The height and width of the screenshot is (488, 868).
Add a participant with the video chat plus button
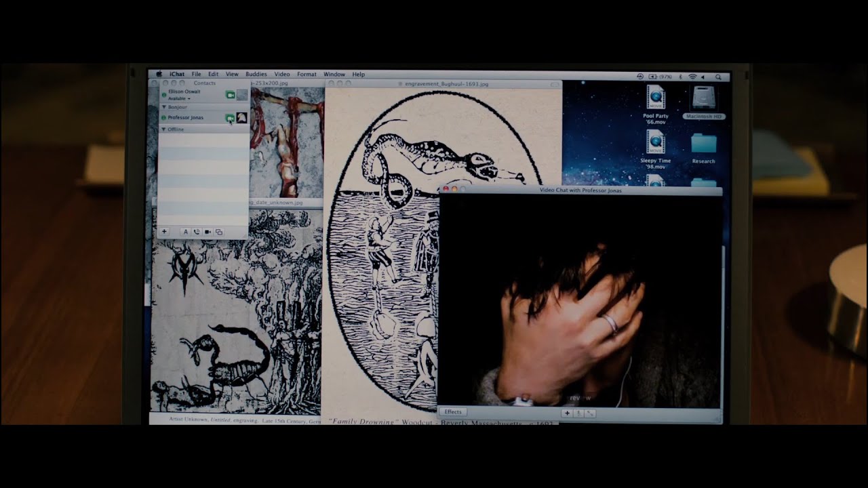pyautogui.click(x=568, y=413)
